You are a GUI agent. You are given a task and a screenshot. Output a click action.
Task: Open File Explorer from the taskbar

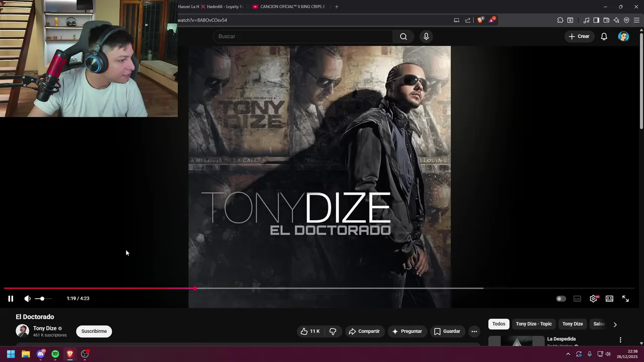click(x=26, y=354)
